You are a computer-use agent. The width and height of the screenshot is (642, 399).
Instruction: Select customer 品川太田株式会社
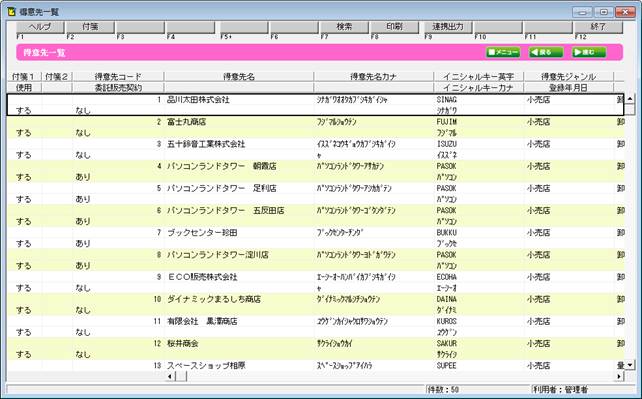tap(198, 100)
